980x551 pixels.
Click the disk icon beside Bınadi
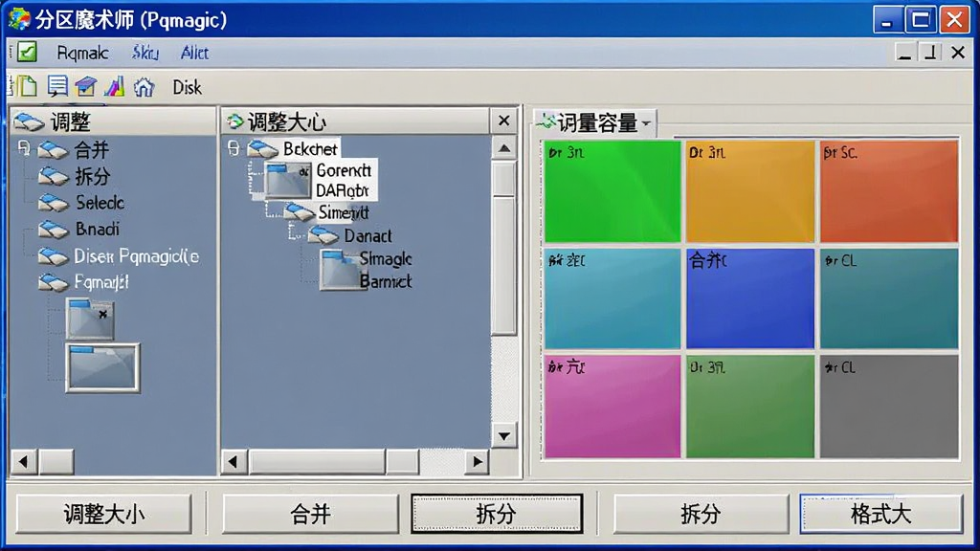(54, 230)
